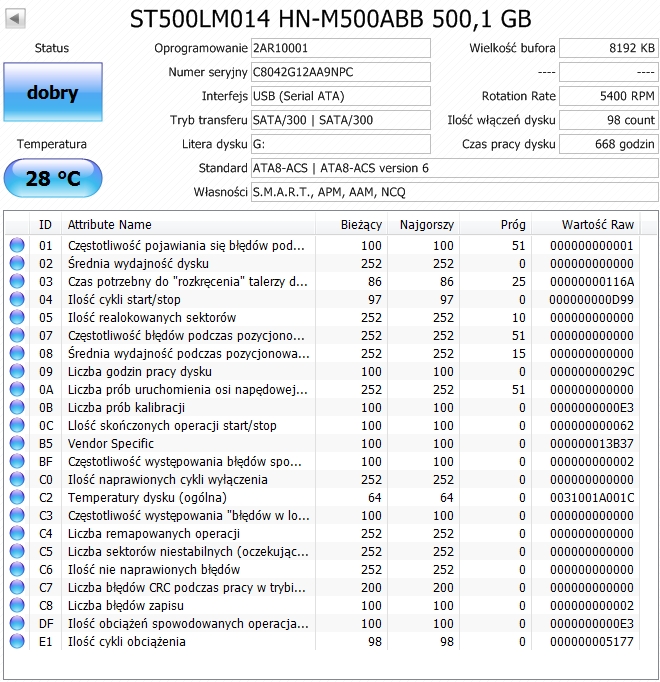Click the status icon for attribute C7
This screenshot has height=682, width=660.
pos(17,587)
